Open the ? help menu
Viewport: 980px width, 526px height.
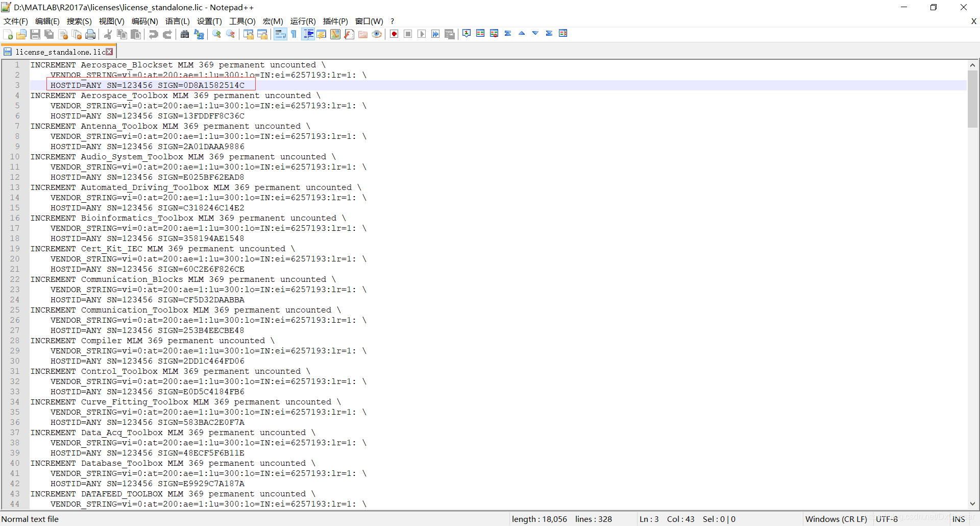point(392,21)
